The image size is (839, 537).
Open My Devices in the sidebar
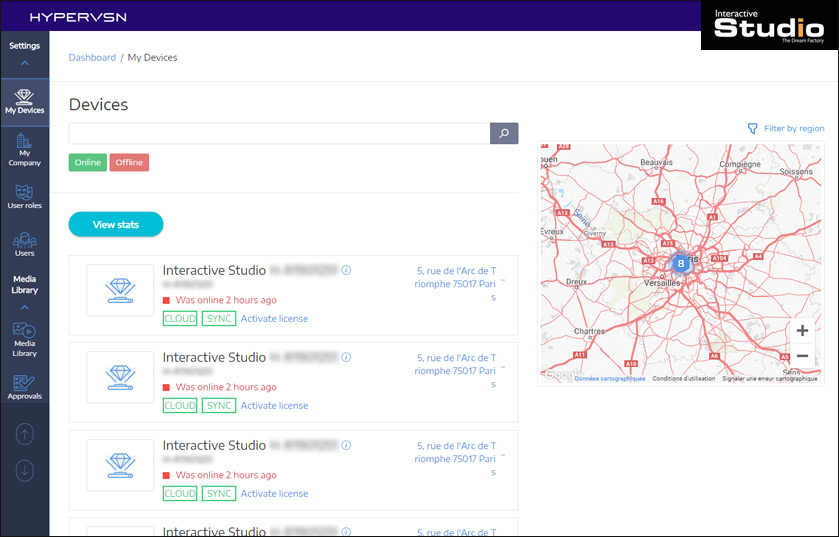25,102
